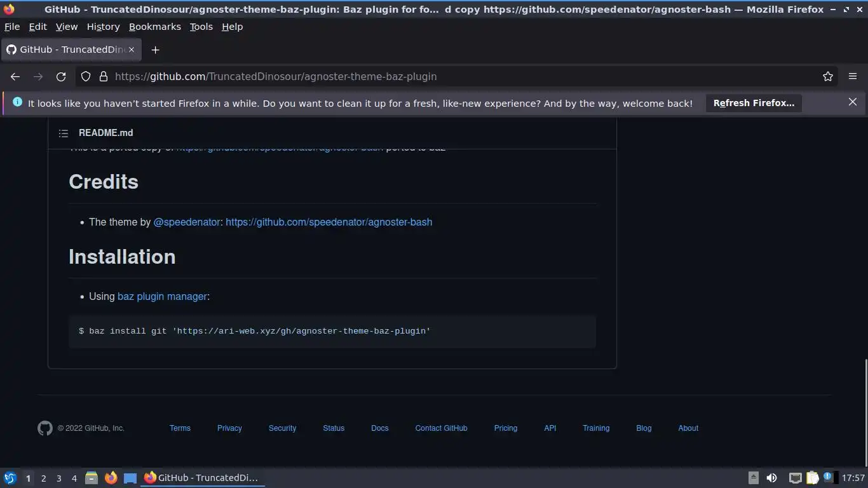This screenshot has width=868, height=488.
Task: Open the Help menu
Action: coord(232,27)
